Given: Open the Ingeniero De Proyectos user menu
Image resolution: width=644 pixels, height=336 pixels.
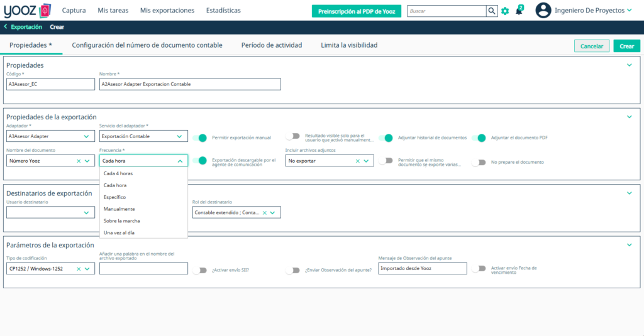Looking at the screenshot, I should pyautogui.click(x=593, y=10).
